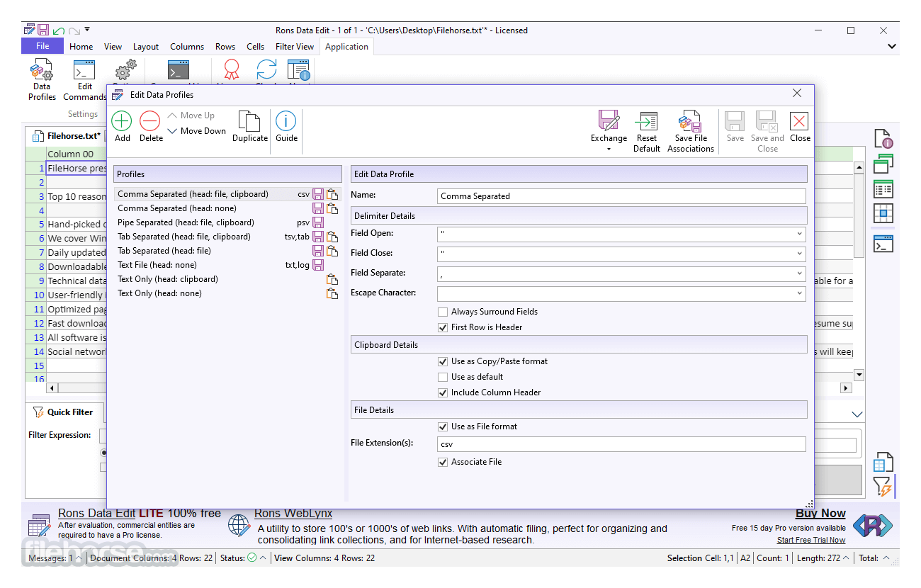Close the Edit Data Profiles toolbar button
Image resolution: width=921 pixels, height=588 pixels.
point(800,127)
